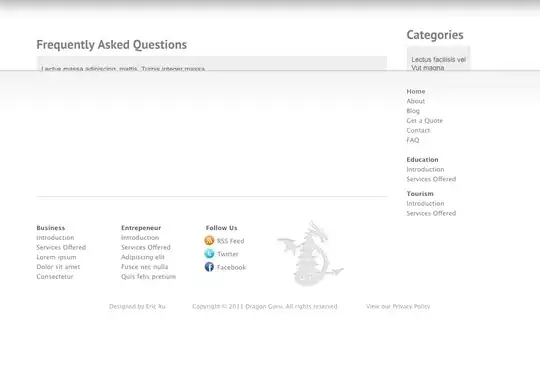Click the Tourism heading link
This screenshot has height=369, width=540.
click(420, 194)
